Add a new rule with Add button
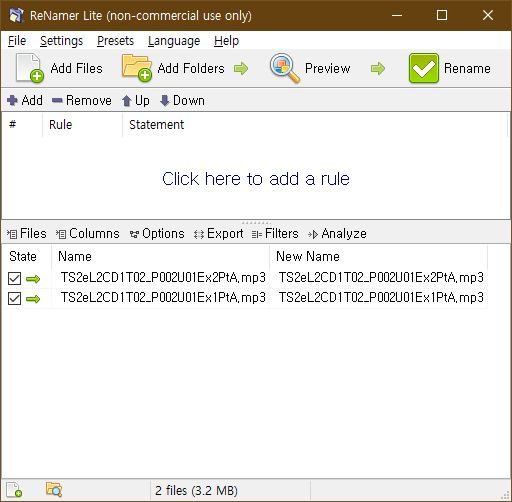512x502 pixels. pos(25,100)
